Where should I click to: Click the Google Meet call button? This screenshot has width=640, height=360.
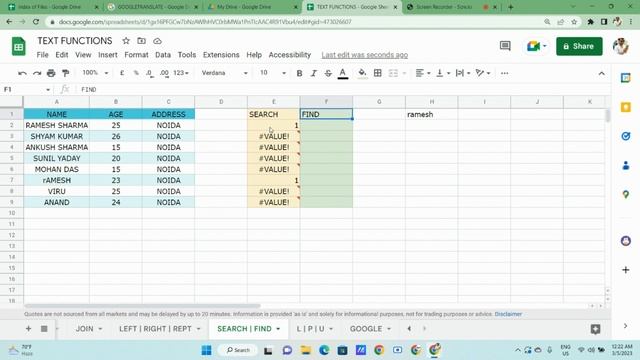pyautogui.click(x=536, y=46)
